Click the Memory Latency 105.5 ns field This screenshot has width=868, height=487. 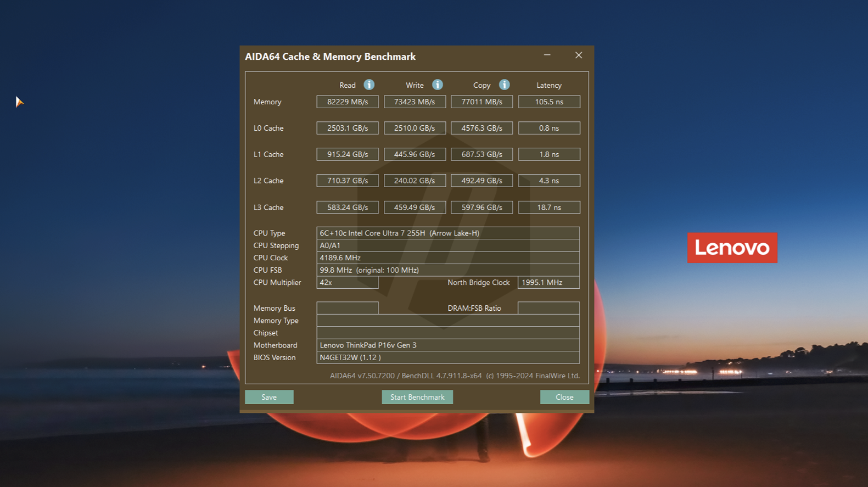(x=548, y=102)
